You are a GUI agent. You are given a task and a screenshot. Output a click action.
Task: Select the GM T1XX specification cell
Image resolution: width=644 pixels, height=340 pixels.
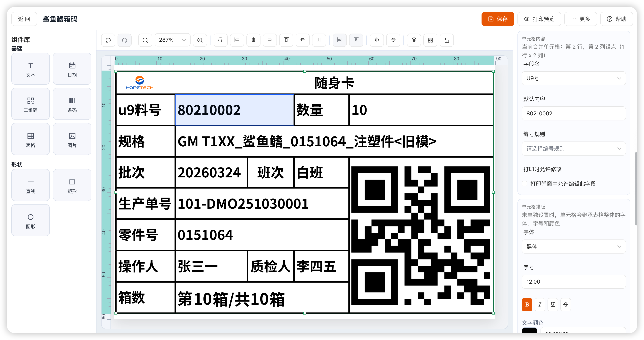(334, 141)
